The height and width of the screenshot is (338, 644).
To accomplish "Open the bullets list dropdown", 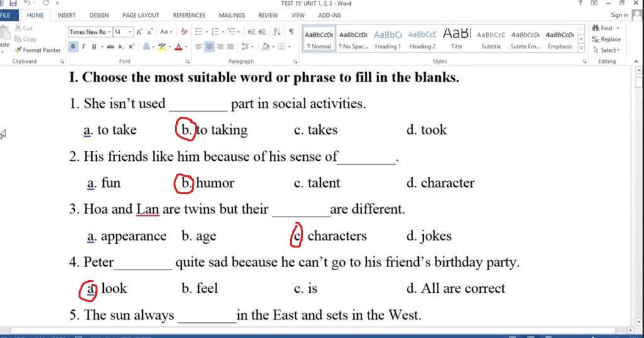I will [206, 32].
